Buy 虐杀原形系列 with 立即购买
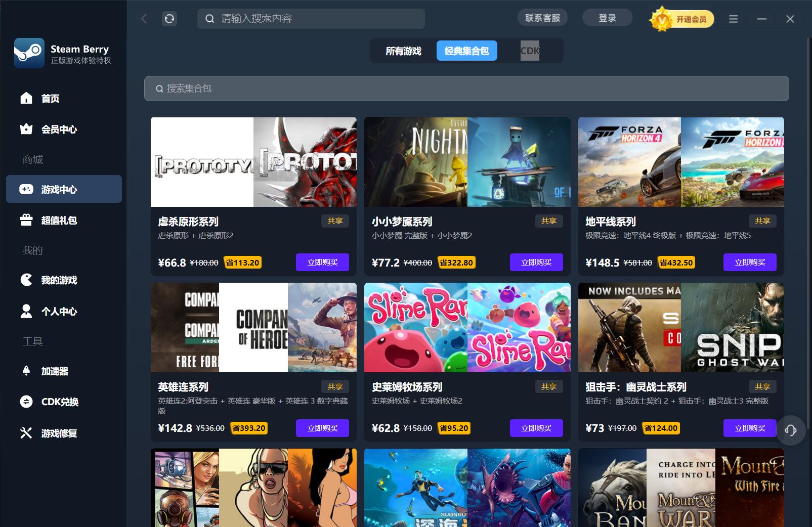The image size is (812, 527). coord(322,262)
